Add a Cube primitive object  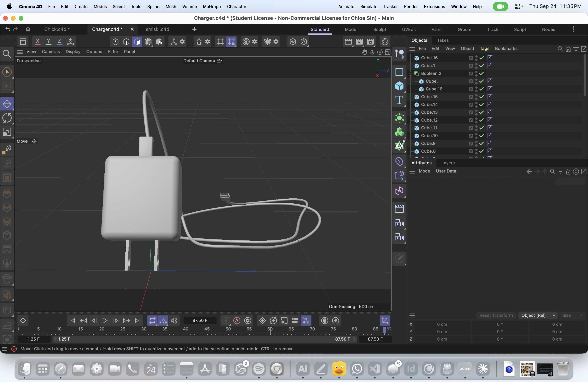399,86
